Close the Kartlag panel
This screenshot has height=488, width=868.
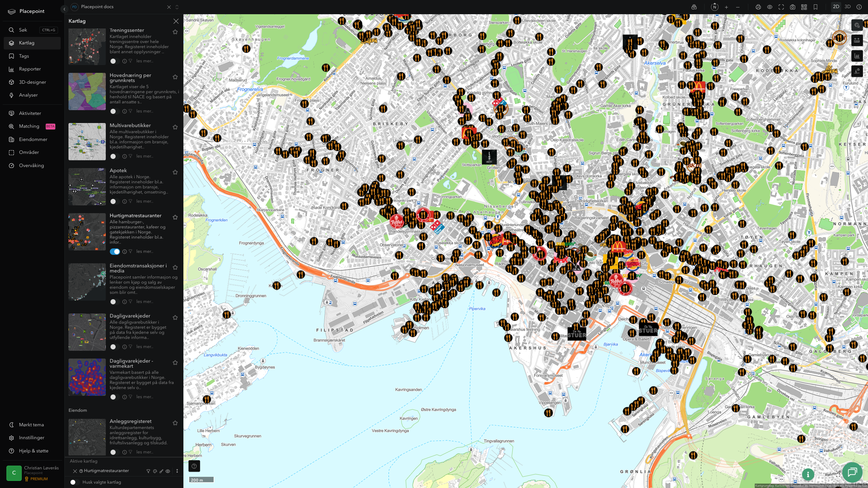pyautogui.click(x=176, y=21)
